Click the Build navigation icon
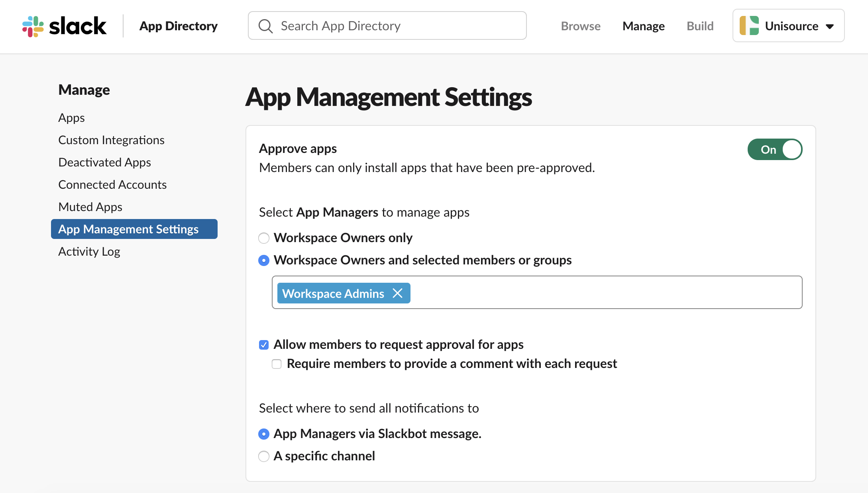 (x=700, y=25)
